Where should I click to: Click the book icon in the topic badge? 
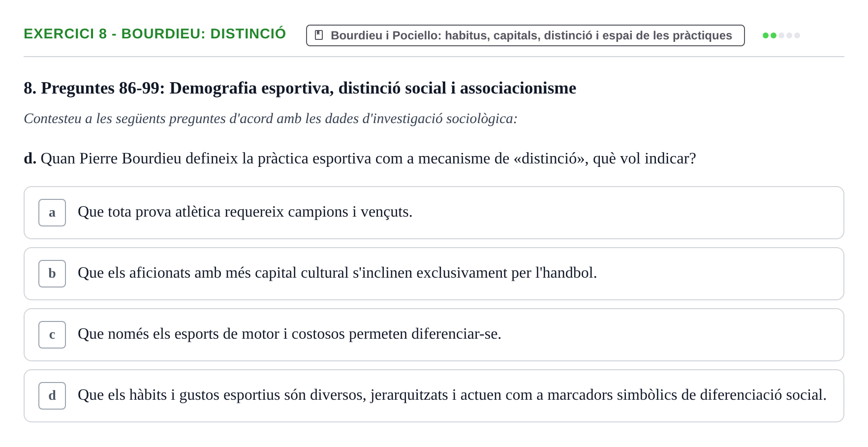319,35
